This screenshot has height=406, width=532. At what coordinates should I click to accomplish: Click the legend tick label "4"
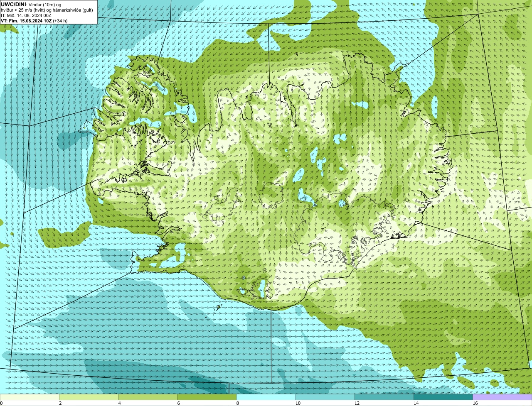[119, 403]
